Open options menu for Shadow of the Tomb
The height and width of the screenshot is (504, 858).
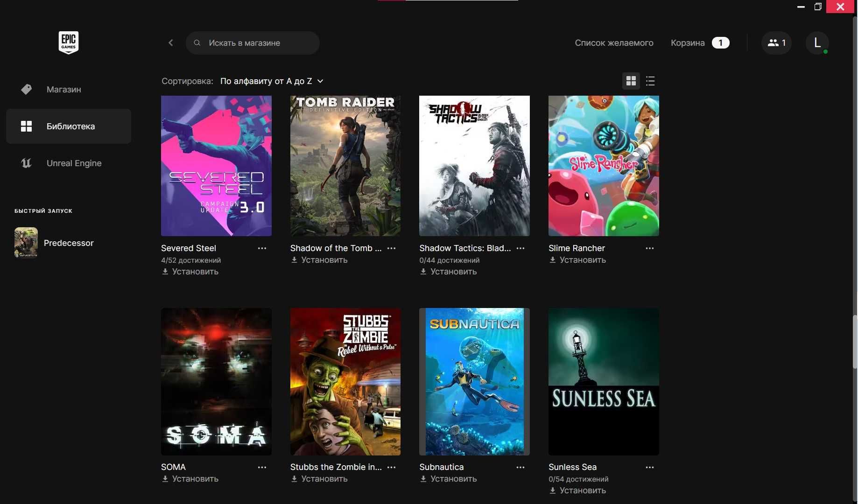coord(391,248)
